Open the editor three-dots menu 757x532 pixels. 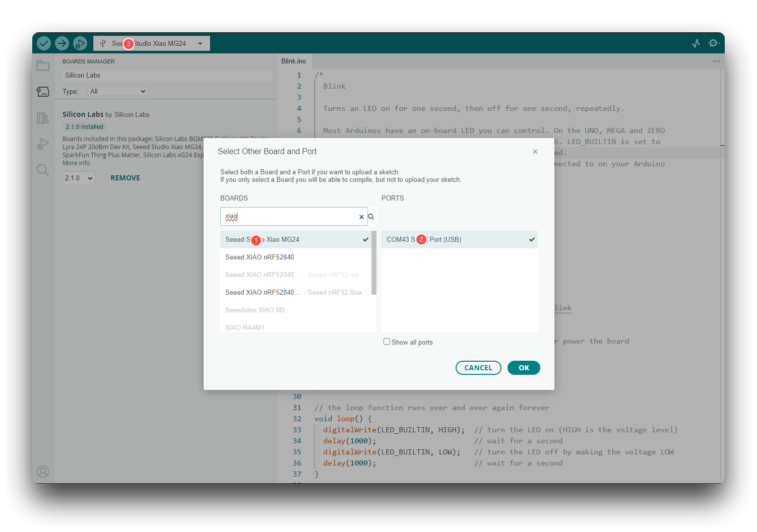(x=716, y=61)
